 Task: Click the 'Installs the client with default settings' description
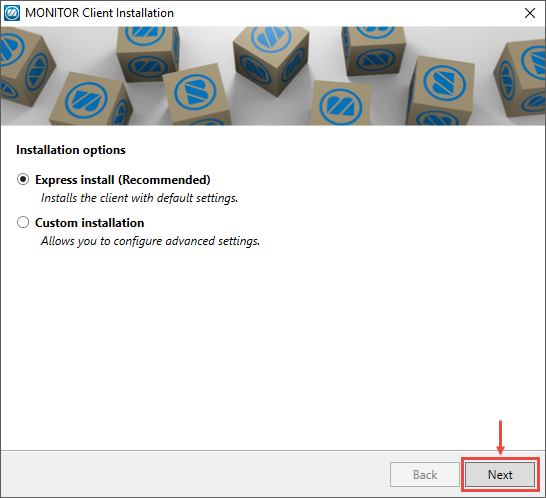coord(139,198)
